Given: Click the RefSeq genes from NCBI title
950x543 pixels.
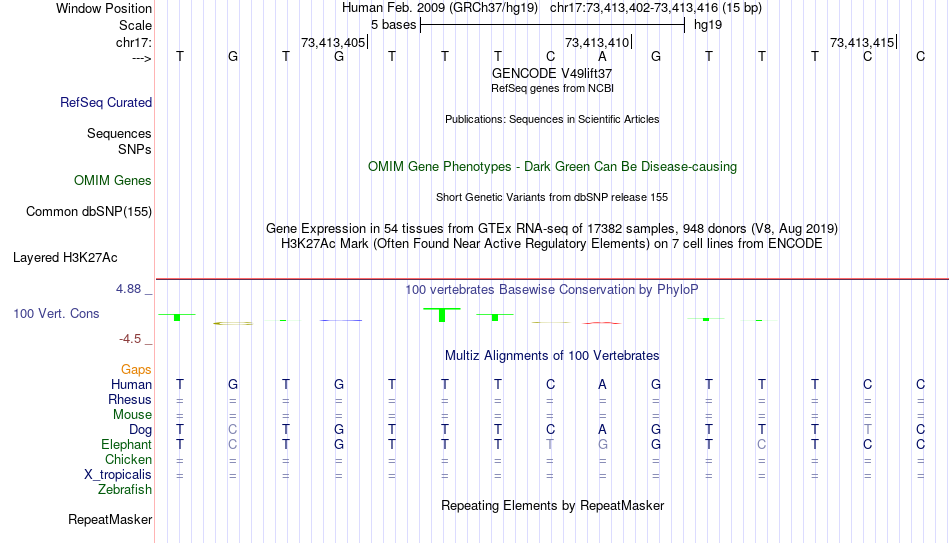Looking at the screenshot, I should [x=552, y=88].
